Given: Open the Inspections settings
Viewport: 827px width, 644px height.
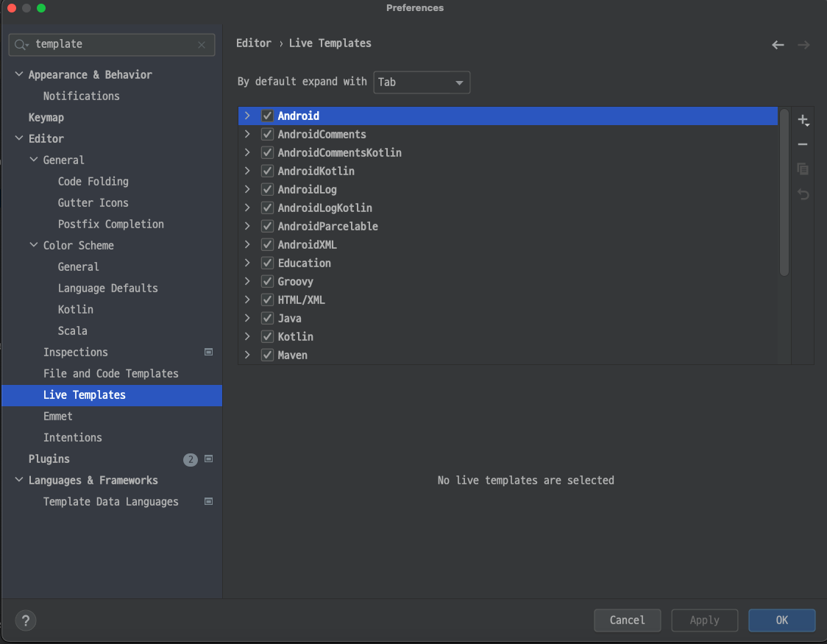Looking at the screenshot, I should click(76, 353).
